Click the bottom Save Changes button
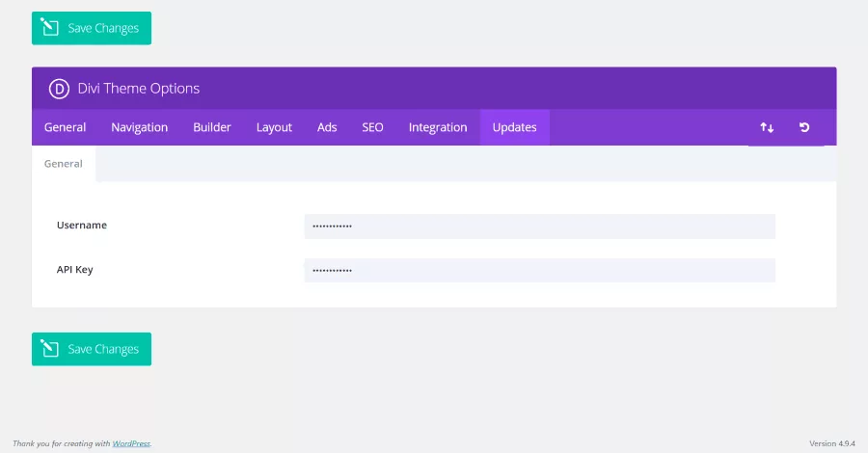 coord(92,349)
